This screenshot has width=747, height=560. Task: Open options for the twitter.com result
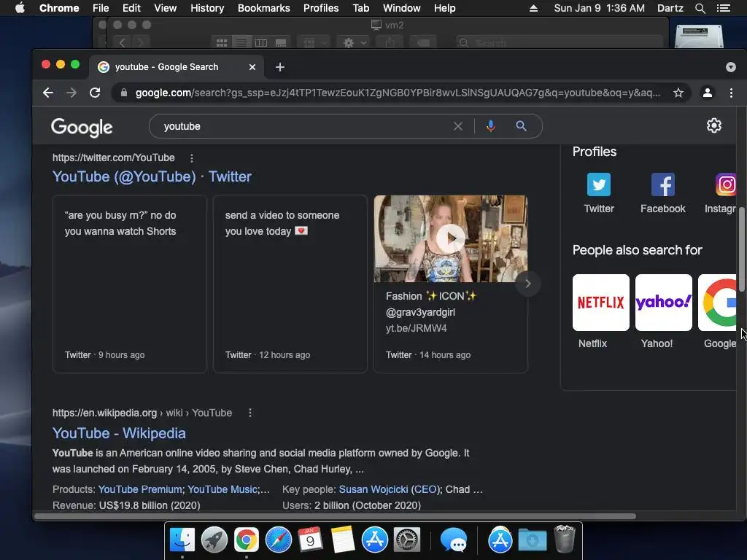(x=192, y=157)
